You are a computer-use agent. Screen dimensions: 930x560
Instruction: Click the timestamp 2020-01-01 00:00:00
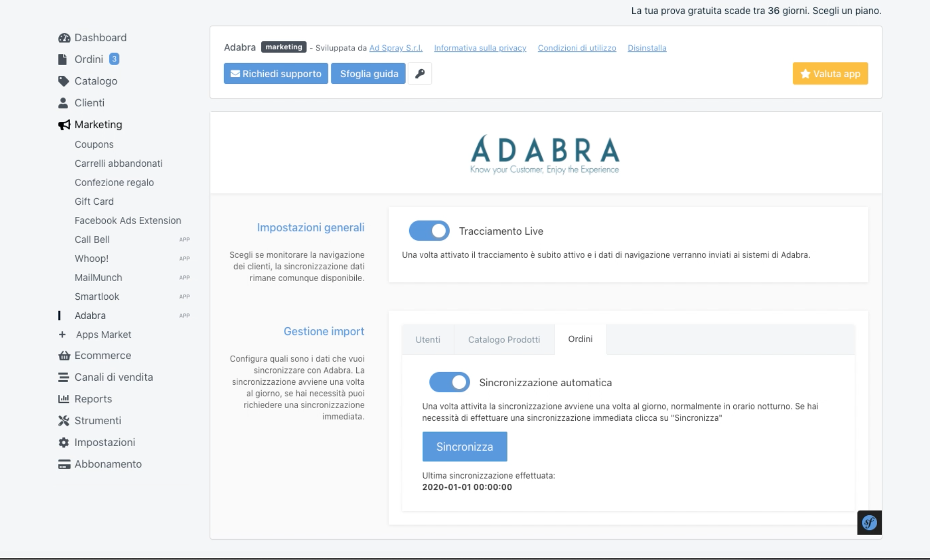click(x=467, y=487)
